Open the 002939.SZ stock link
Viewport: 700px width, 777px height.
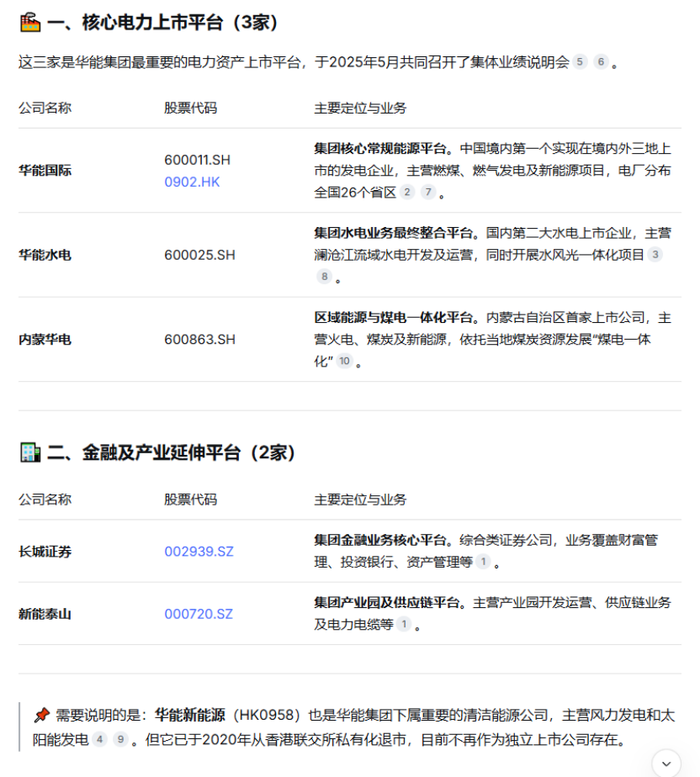[199, 552]
